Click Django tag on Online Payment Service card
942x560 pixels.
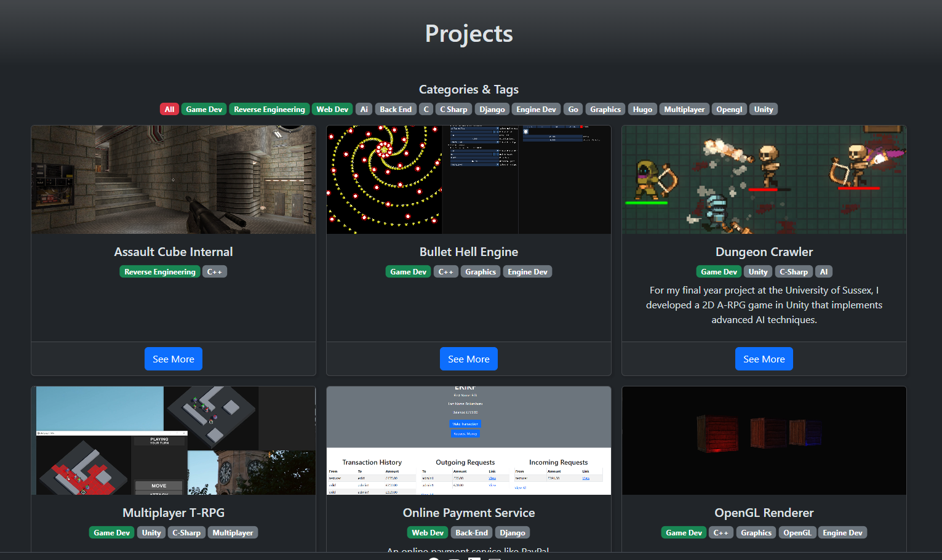pos(513,532)
